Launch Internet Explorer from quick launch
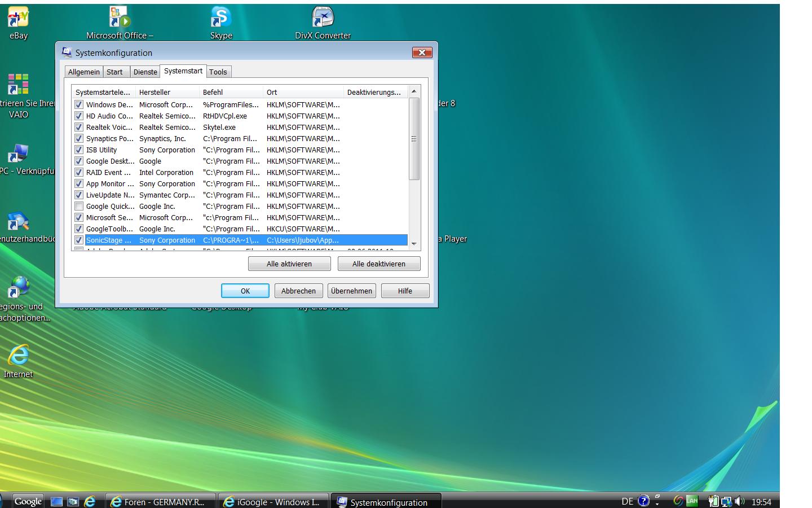Screen dimensions: 812x508 pos(90,501)
